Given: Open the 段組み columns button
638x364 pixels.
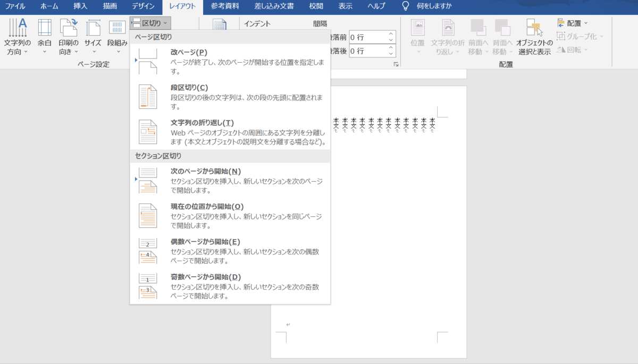Looking at the screenshot, I should point(117,36).
